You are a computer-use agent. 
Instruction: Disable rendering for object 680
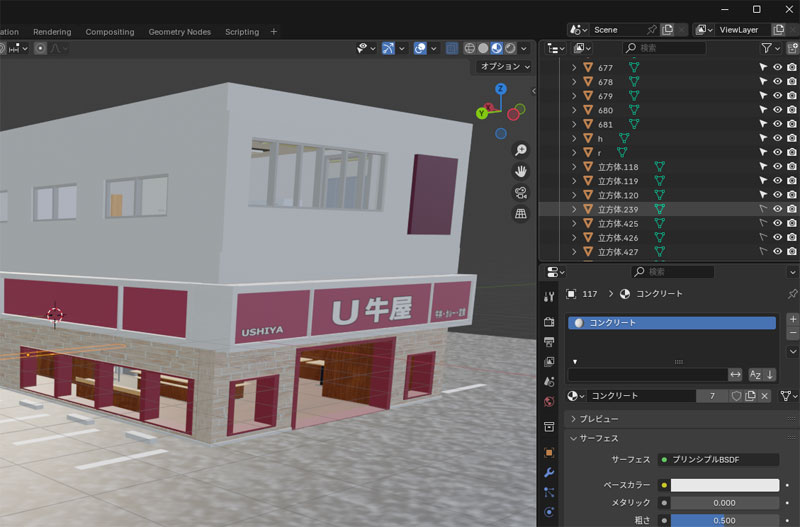791,110
